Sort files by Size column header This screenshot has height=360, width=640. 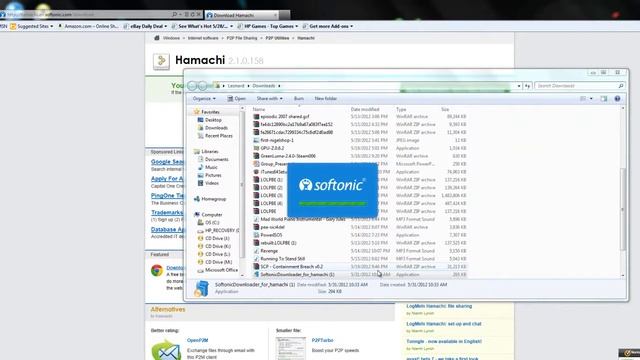[x=445, y=109]
